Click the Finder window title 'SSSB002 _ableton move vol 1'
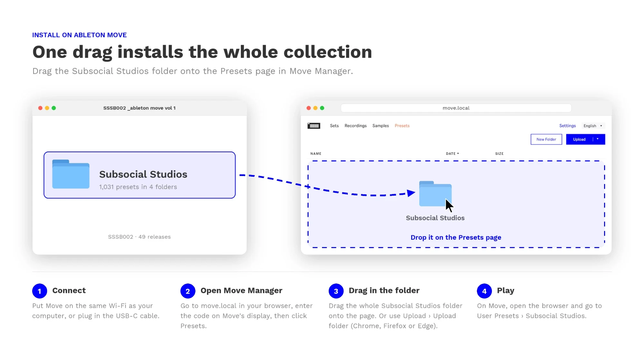This screenshot has height=362, width=644. 139,108
